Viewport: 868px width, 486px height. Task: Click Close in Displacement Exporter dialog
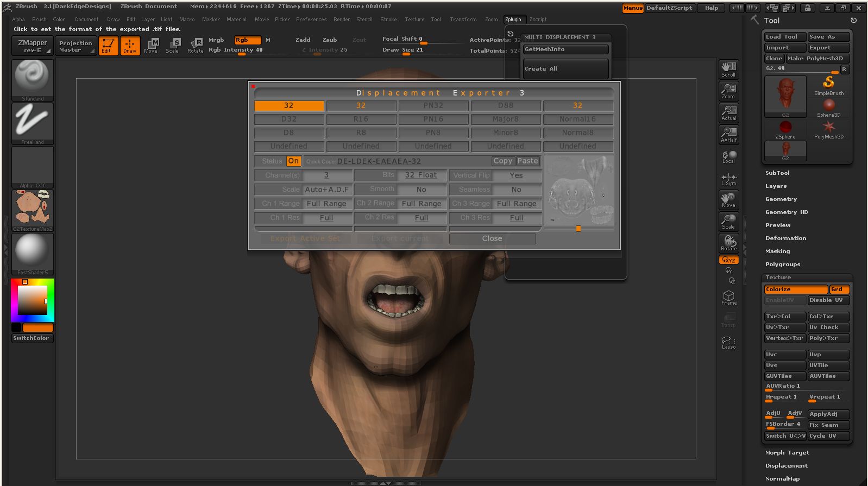(492, 238)
